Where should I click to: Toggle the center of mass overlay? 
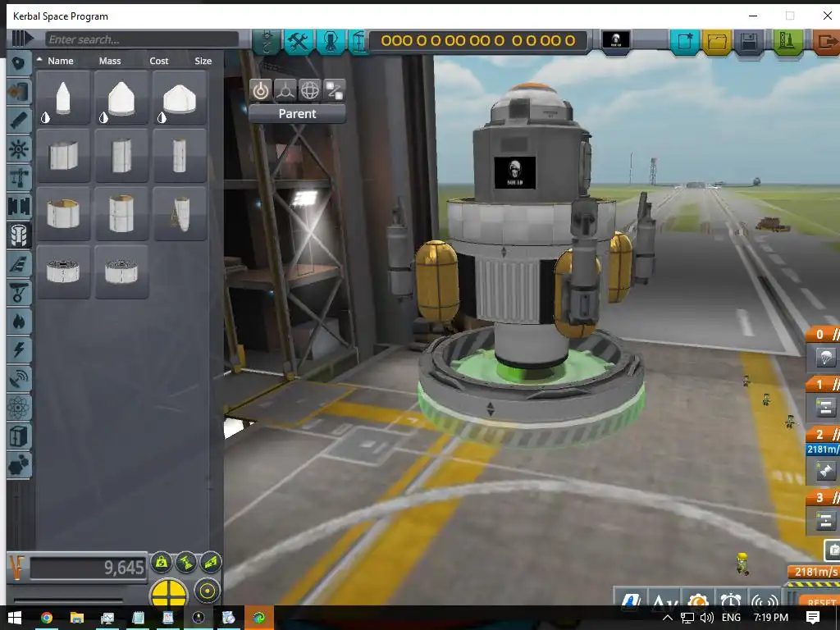point(162,562)
